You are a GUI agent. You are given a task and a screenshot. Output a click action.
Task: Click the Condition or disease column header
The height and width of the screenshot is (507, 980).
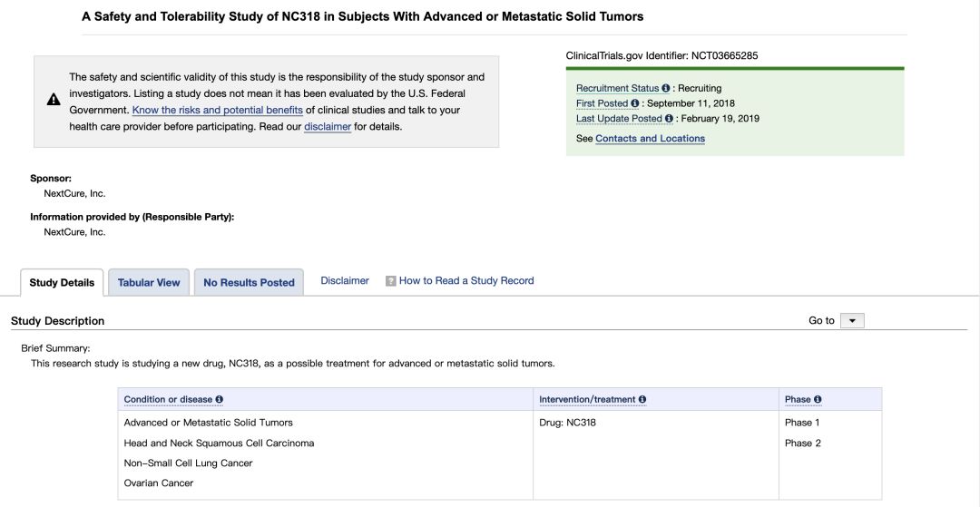point(168,400)
